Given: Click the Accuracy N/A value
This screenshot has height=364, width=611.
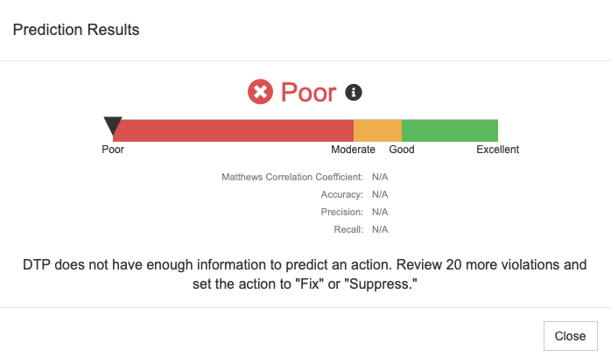Looking at the screenshot, I should coord(380,194).
